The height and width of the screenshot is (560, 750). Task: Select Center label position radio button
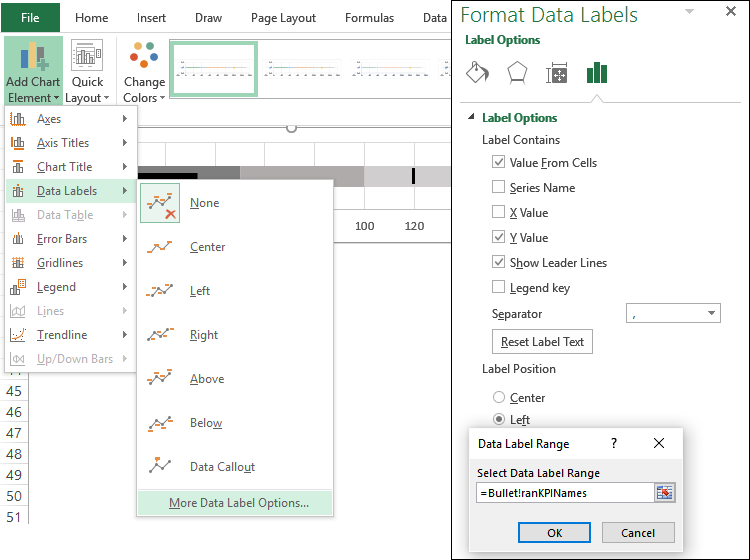[x=499, y=397]
